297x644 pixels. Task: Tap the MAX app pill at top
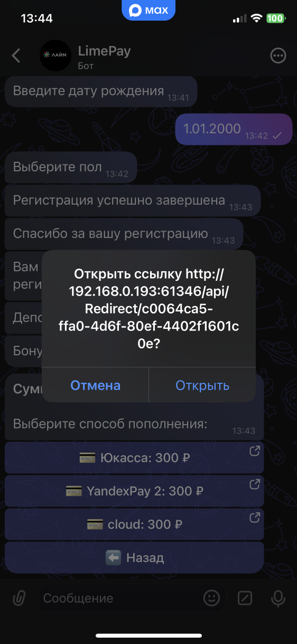tap(148, 10)
